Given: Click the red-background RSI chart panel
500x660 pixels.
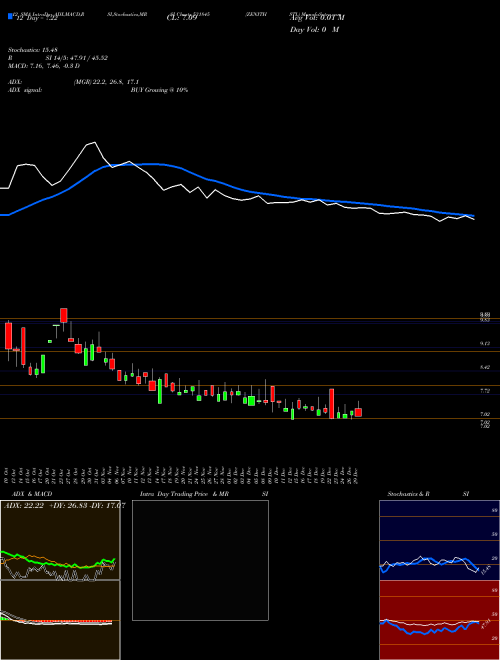Looking at the screenshot, I should pyautogui.click(x=439, y=620).
